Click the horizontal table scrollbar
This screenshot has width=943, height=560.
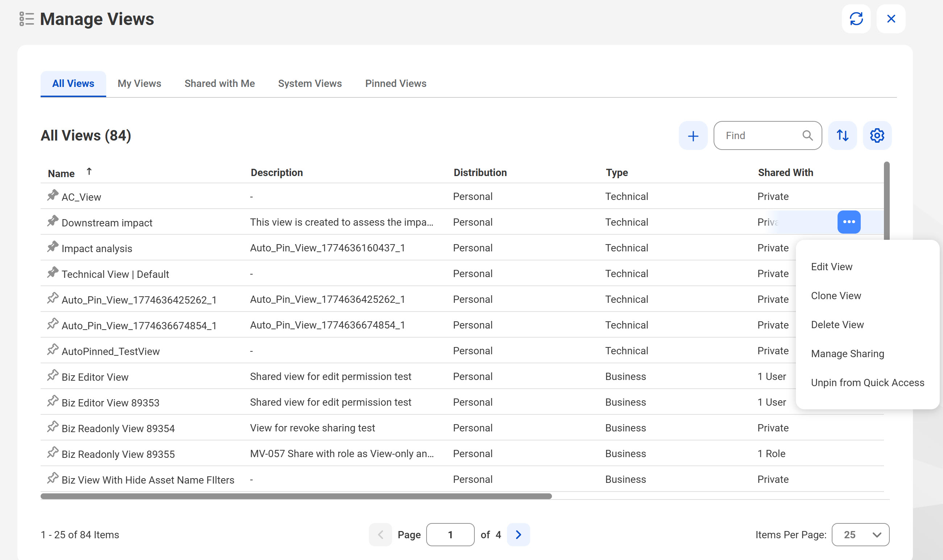point(296,496)
